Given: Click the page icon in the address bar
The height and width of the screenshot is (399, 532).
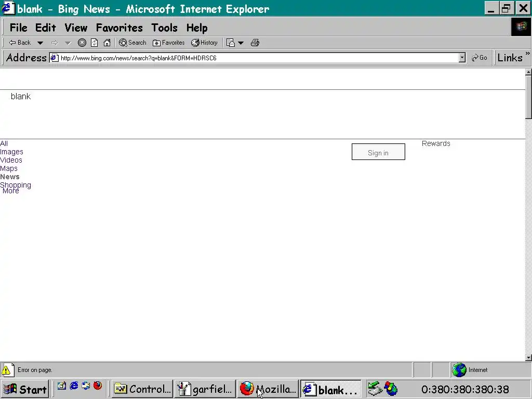Looking at the screenshot, I should point(54,58).
